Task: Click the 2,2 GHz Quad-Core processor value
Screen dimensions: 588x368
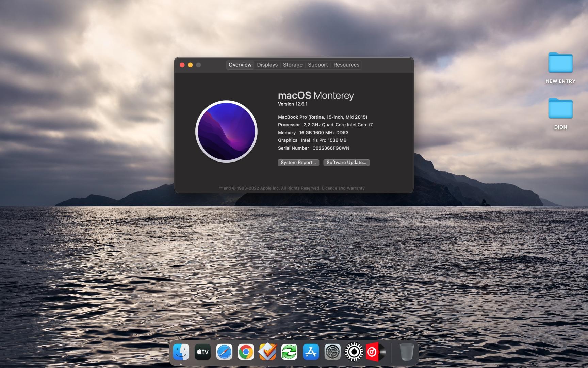Action: pyautogui.click(x=338, y=125)
